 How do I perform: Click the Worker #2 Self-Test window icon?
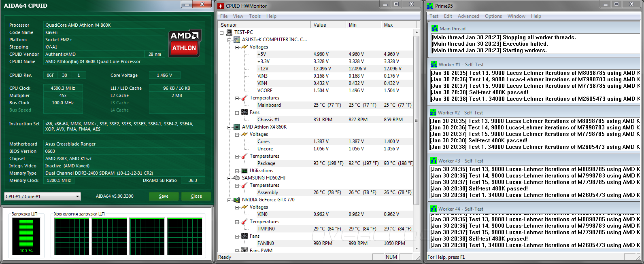(433, 113)
